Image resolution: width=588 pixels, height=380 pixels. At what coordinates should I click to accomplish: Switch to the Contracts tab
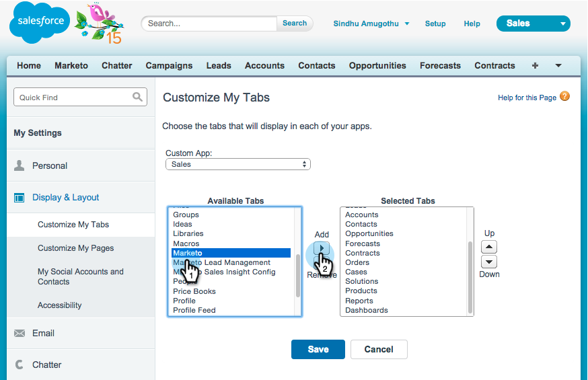click(x=494, y=66)
